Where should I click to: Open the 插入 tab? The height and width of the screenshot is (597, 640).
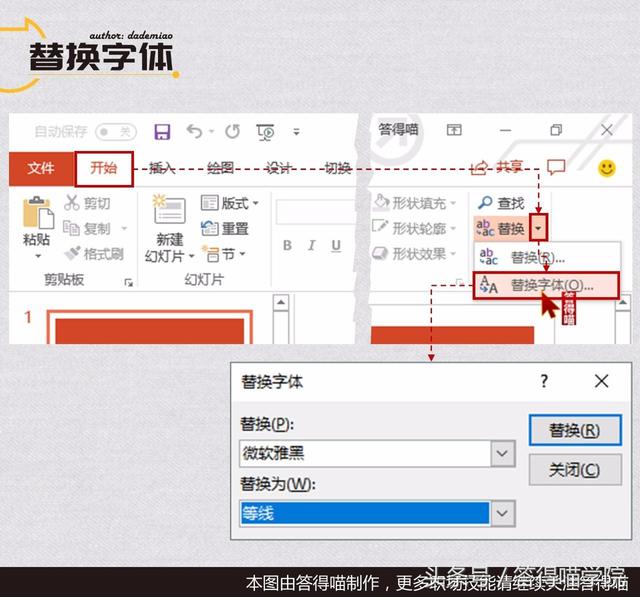point(162,169)
